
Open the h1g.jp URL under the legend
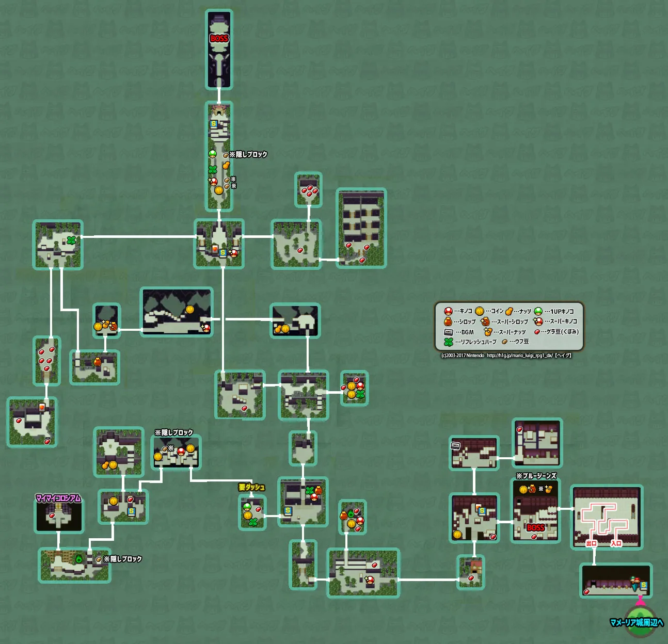(x=519, y=355)
